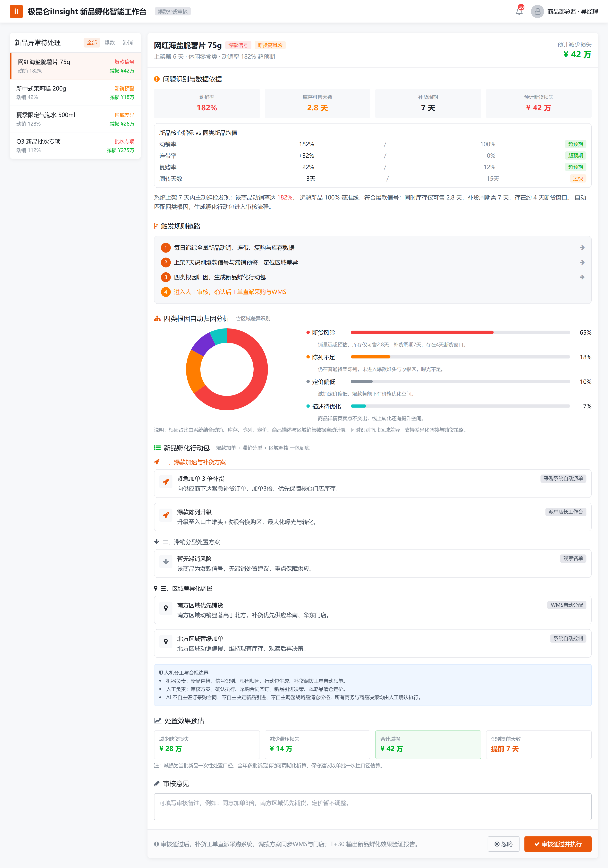The width and height of the screenshot is (608, 868).
Task: Click the 断货高风险 tag beside the title
Action: point(270,45)
